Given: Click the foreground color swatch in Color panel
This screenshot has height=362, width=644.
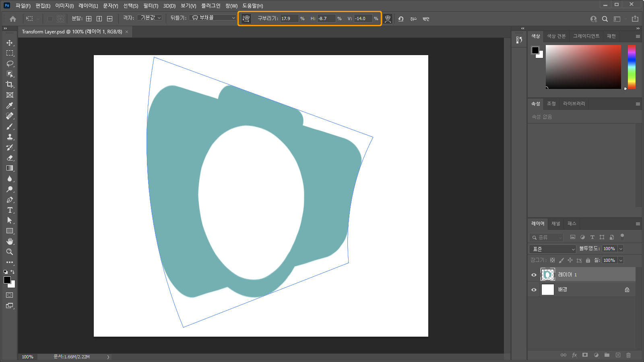Looking at the screenshot, I should (535, 50).
